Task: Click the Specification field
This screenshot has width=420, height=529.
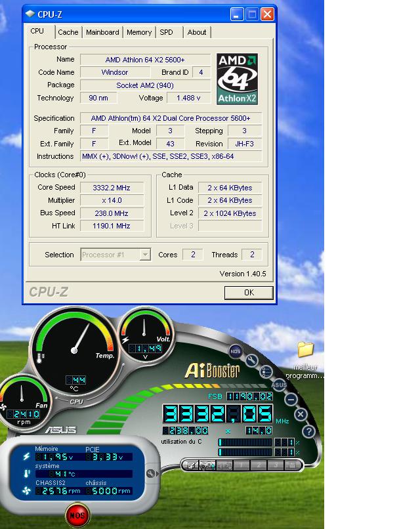Action: pos(171,118)
